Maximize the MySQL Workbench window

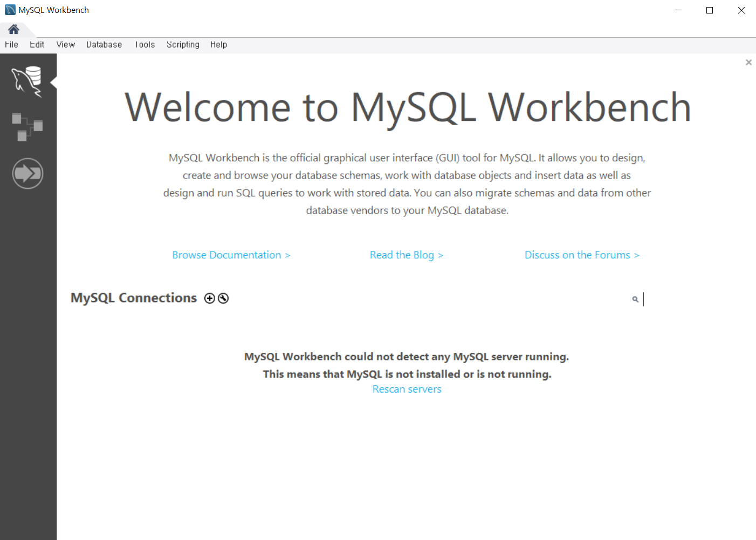710,10
